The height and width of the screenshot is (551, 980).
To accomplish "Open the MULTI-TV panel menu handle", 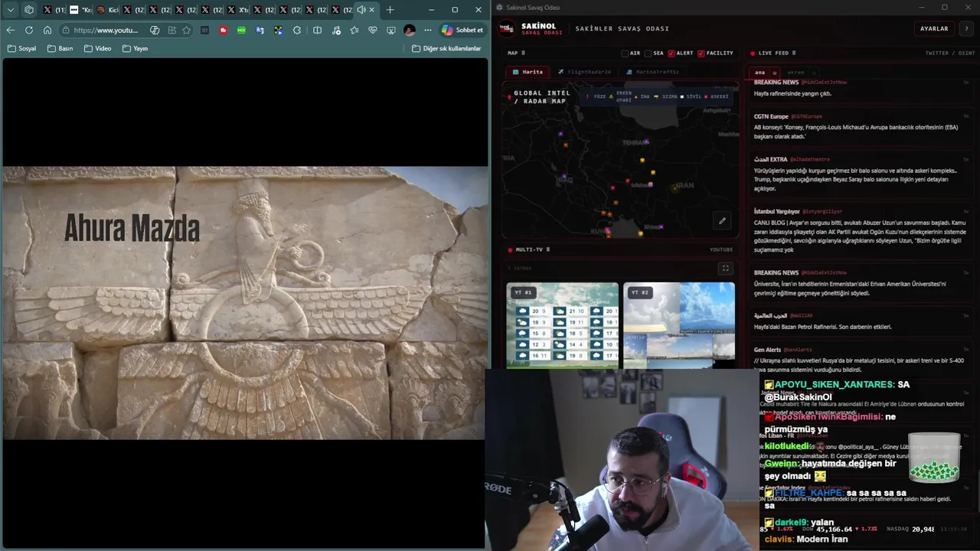I will 548,249.
